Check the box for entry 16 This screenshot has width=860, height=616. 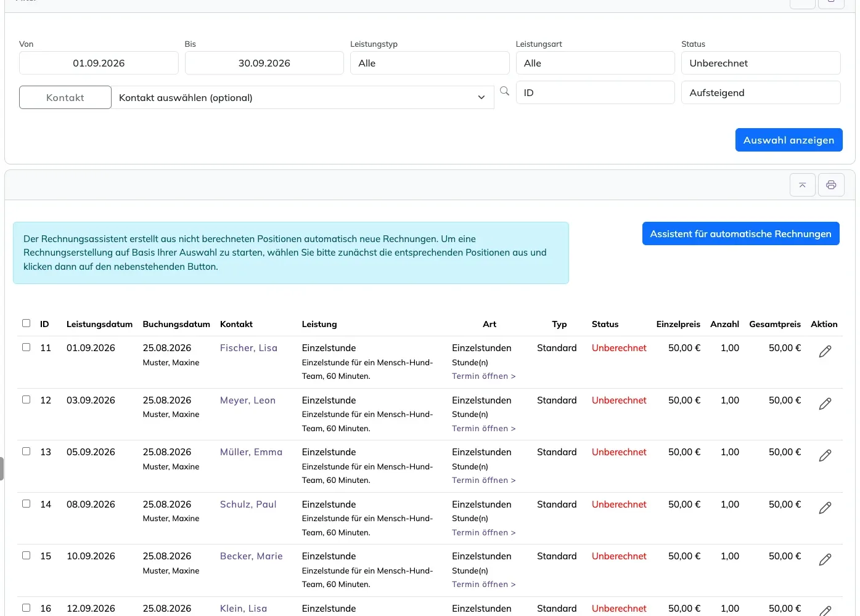(x=26, y=607)
